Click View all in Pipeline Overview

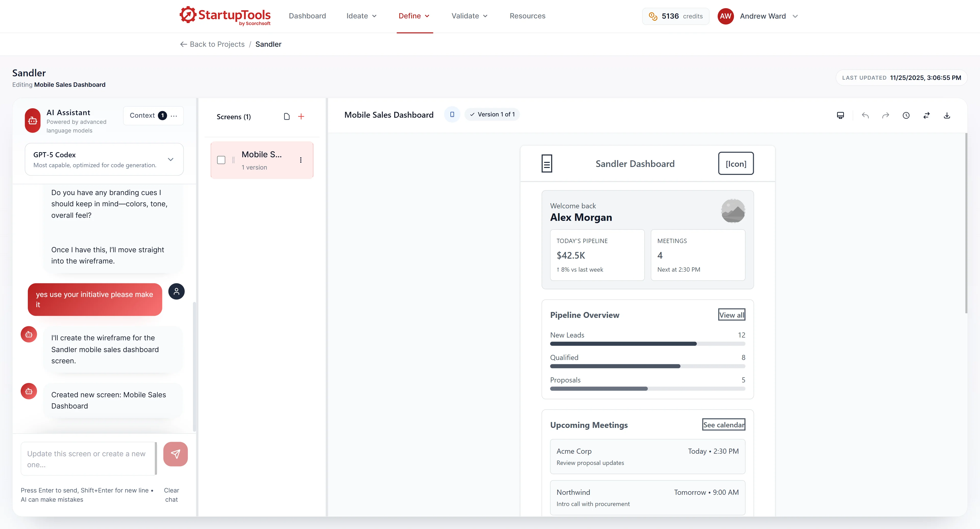pos(731,315)
